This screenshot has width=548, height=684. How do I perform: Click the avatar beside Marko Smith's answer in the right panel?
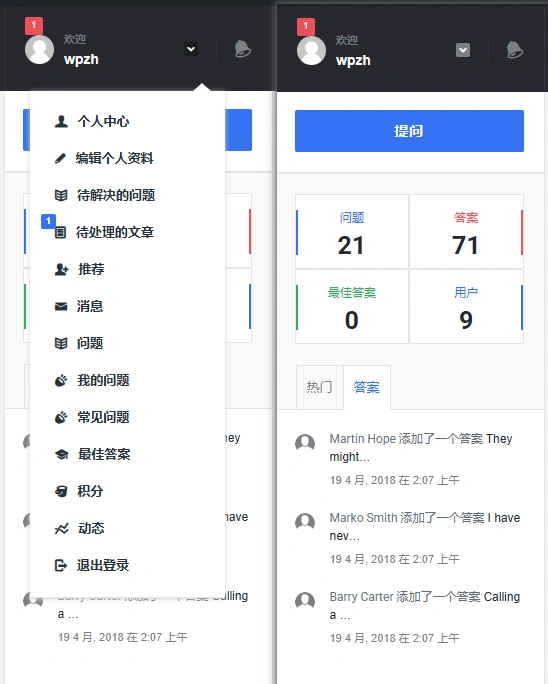click(305, 522)
